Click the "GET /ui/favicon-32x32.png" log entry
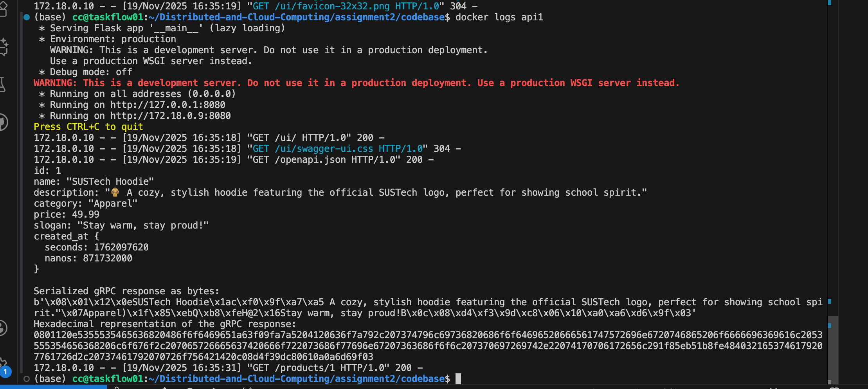 [x=346, y=6]
